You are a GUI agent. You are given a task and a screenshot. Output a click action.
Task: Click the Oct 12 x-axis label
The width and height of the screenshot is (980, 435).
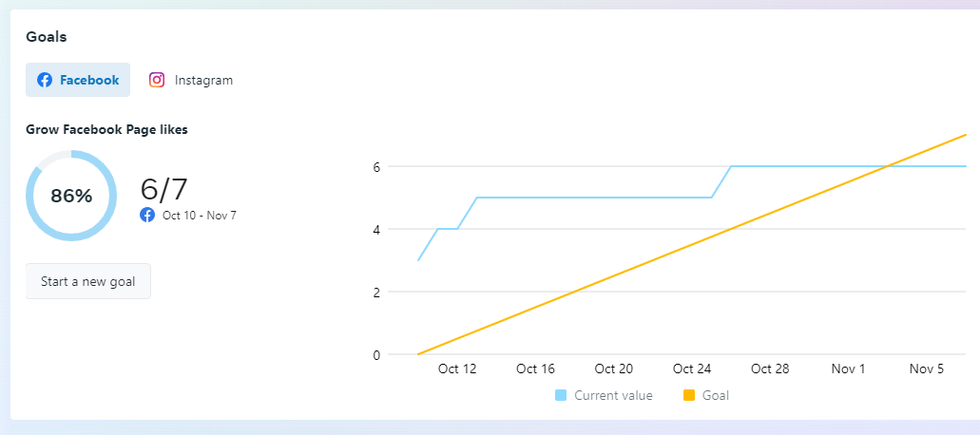click(x=457, y=369)
